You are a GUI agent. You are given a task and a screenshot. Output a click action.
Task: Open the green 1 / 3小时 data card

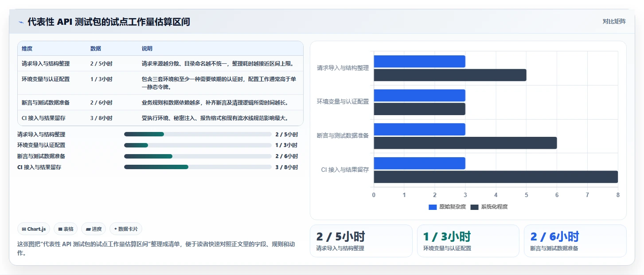468,241
